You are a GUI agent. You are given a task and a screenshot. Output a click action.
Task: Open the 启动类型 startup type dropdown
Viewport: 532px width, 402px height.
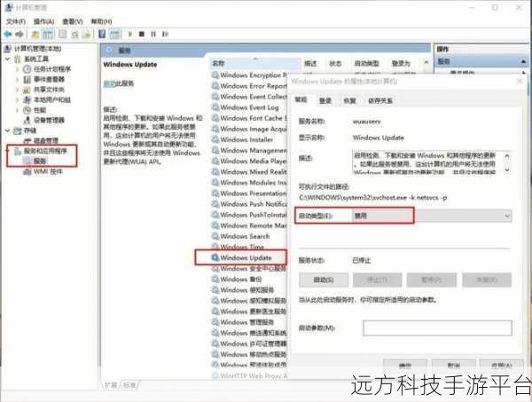click(x=432, y=216)
